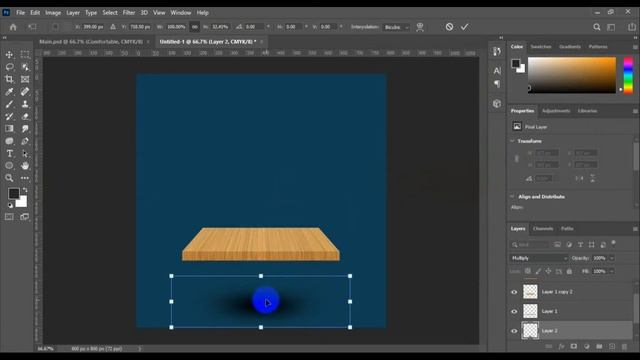The width and height of the screenshot is (640, 360).
Task: Select the Horizontal Type tool
Action: coord(9,153)
